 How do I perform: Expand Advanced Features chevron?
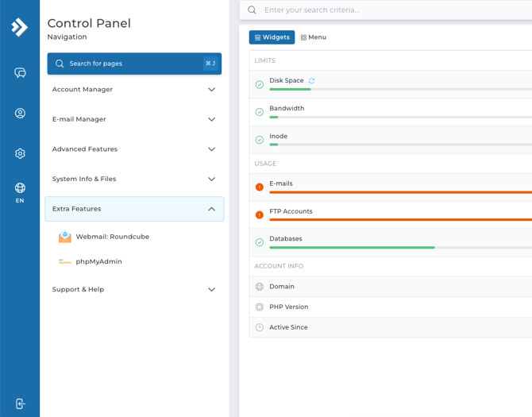pyautogui.click(x=212, y=149)
